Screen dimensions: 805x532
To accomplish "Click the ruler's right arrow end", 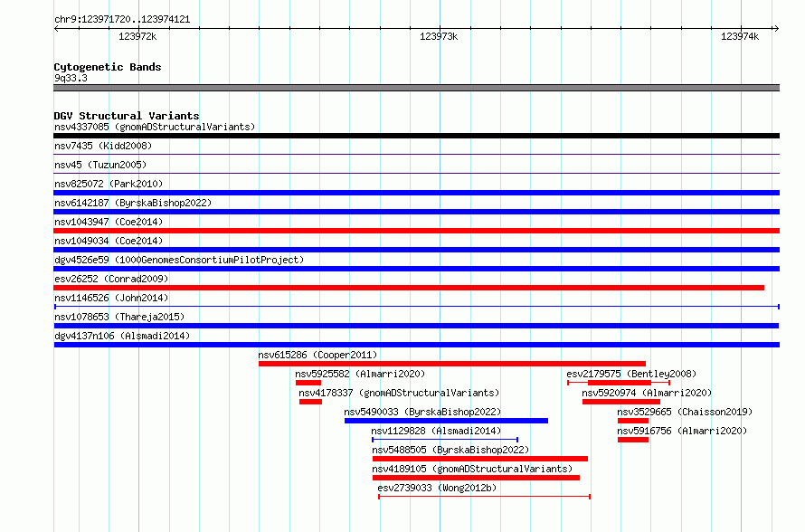I will tap(776, 29).
